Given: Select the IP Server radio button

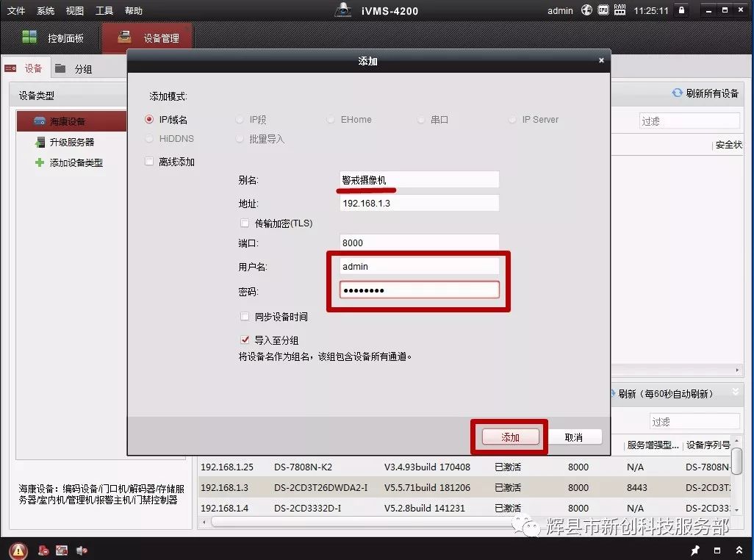Looking at the screenshot, I should tap(512, 119).
